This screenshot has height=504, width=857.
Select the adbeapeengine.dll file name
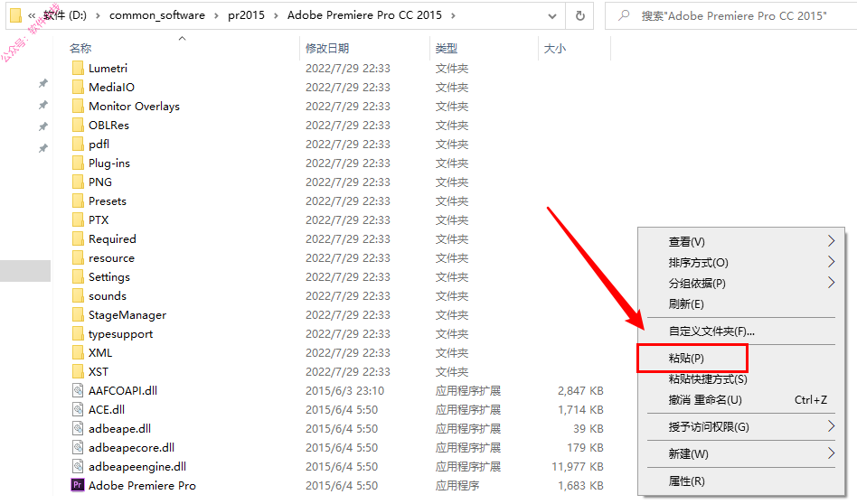pos(137,467)
